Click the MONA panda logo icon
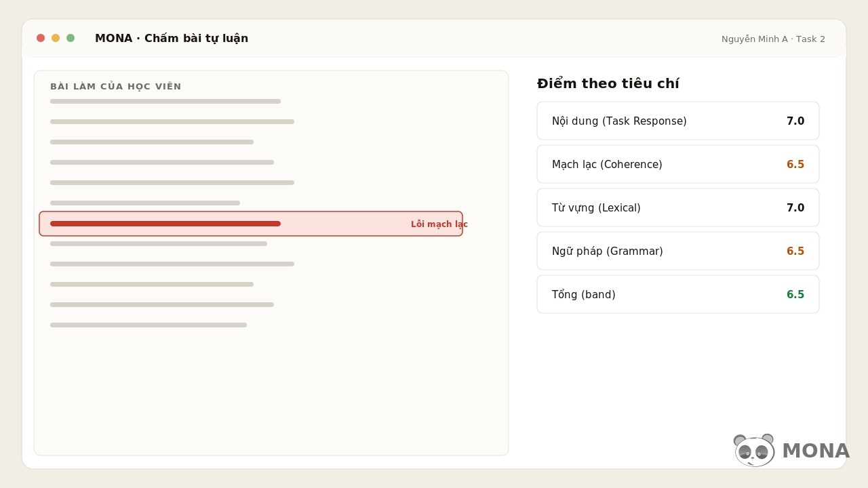Viewport: 868px width, 488px height. tap(754, 450)
